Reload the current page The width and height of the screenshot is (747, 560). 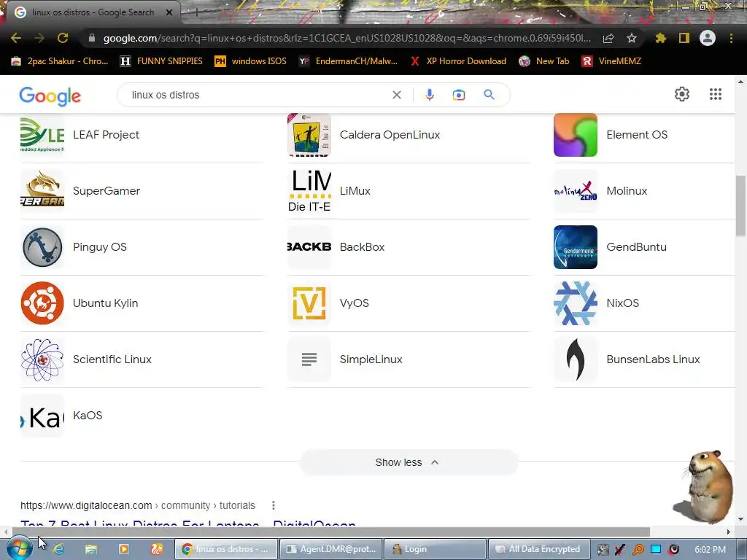click(63, 38)
